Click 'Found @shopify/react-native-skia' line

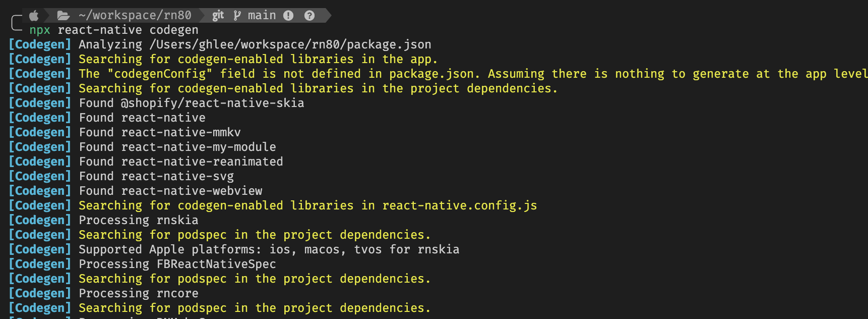click(x=192, y=103)
